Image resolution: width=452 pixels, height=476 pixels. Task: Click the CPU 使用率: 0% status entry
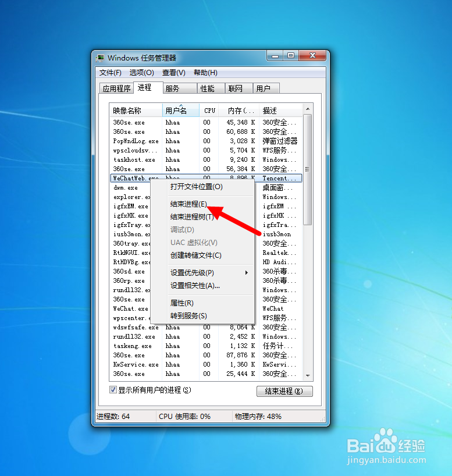[x=184, y=417]
